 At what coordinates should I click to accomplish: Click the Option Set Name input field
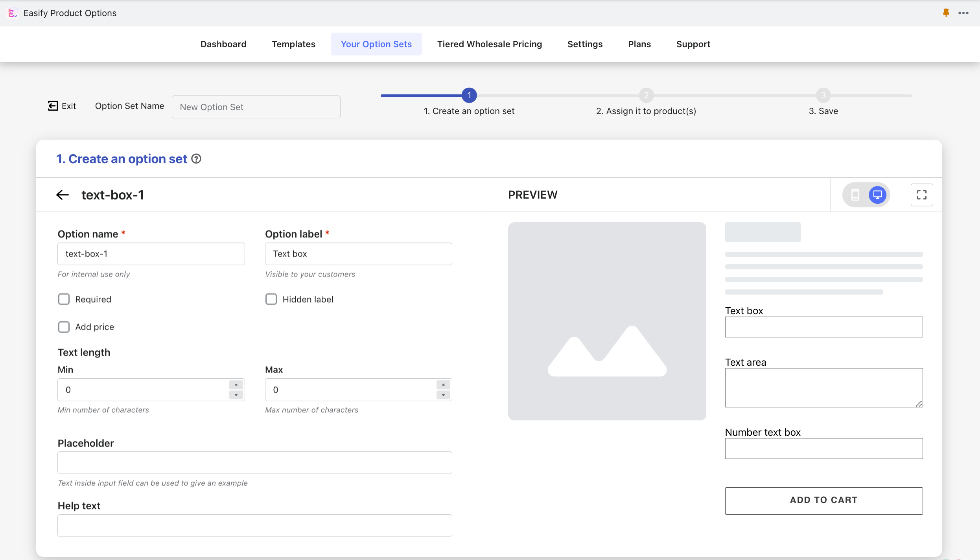coord(256,107)
